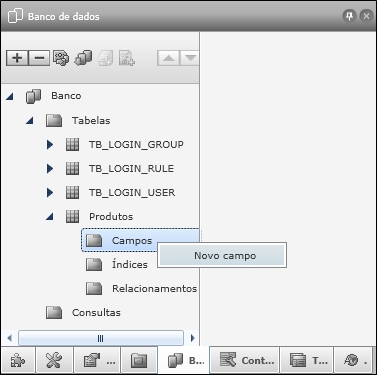
Task: Expand the TB_LOGIN_RULE table node
Action: tap(50, 168)
